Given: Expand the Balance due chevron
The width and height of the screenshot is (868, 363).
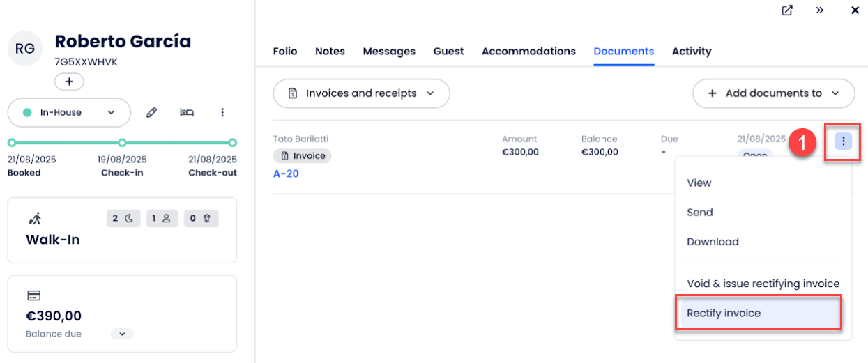Looking at the screenshot, I should 122,334.
